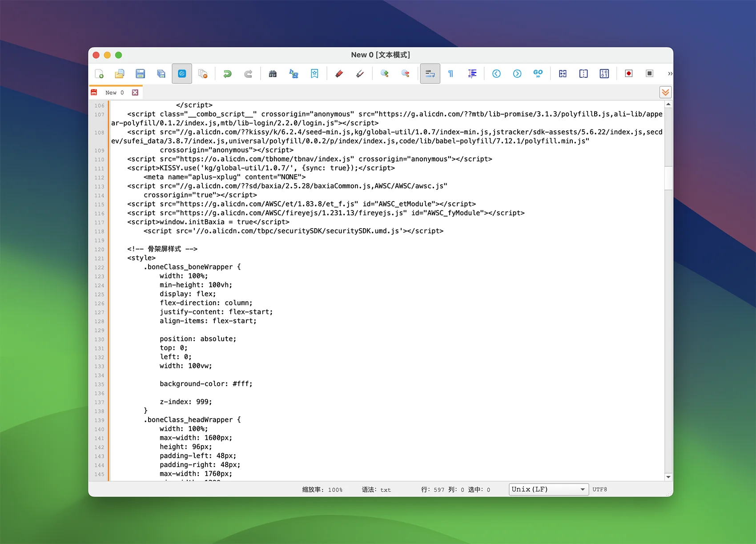Image resolution: width=756 pixels, height=544 pixels.
Task: Switch to the New 0 tab
Action: 114,93
